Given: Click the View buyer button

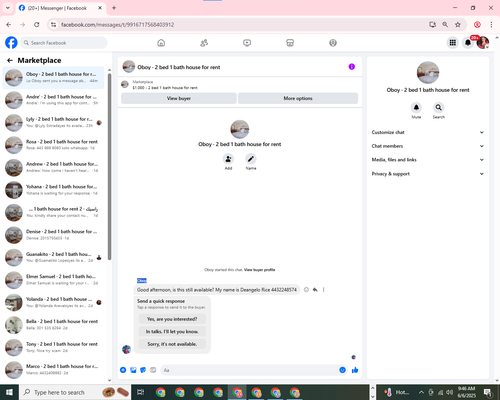Looking at the screenshot, I should click(x=179, y=98).
